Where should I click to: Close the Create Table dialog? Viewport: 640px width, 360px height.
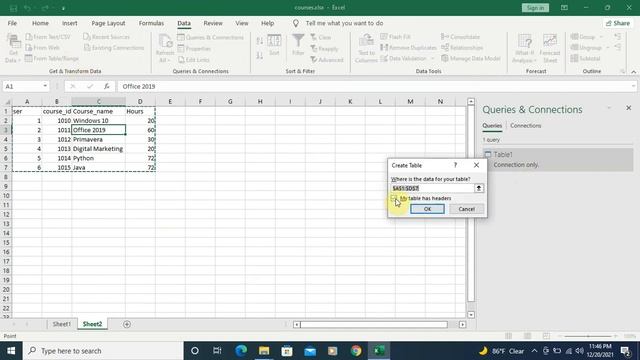point(476,165)
